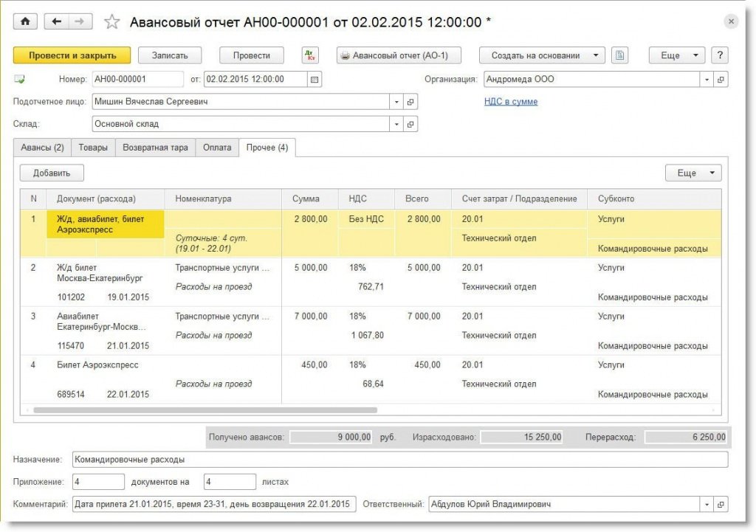Expand the Склад dropdown

click(x=396, y=124)
